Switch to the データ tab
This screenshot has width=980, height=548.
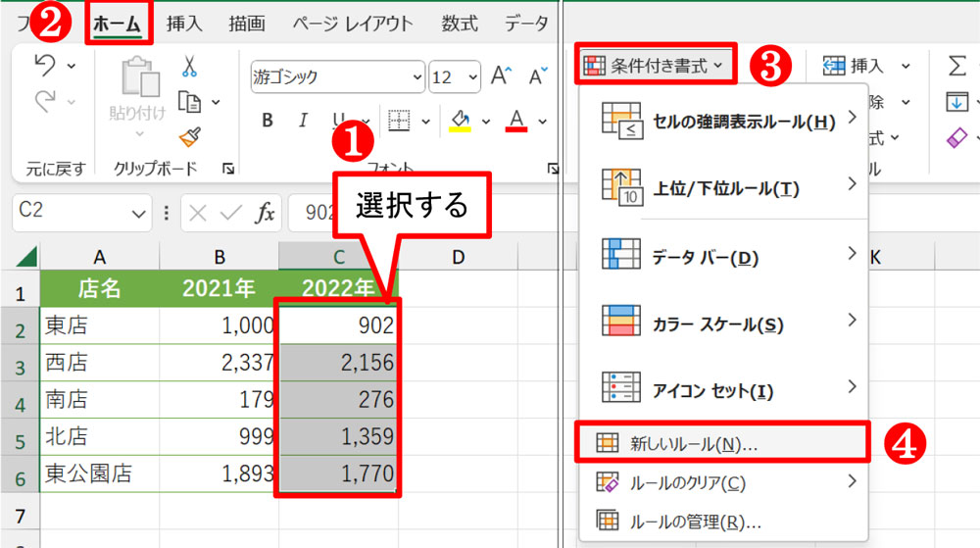(525, 24)
